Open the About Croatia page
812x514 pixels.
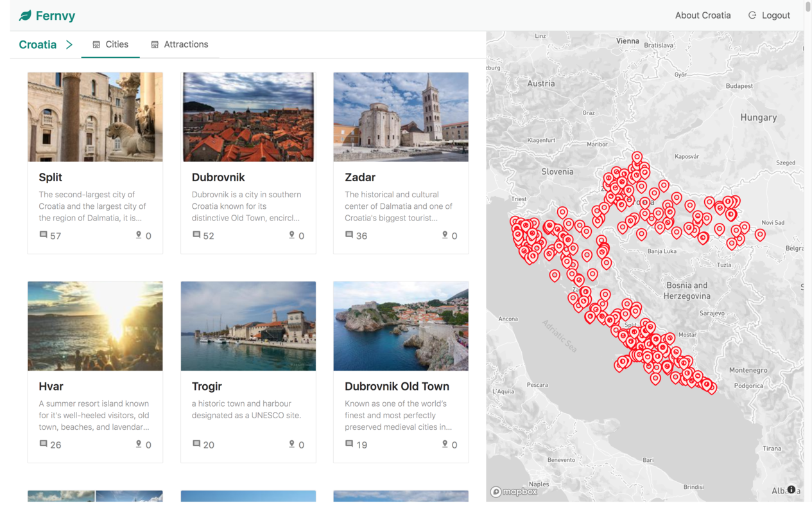pyautogui.click(x=703, y=15)
